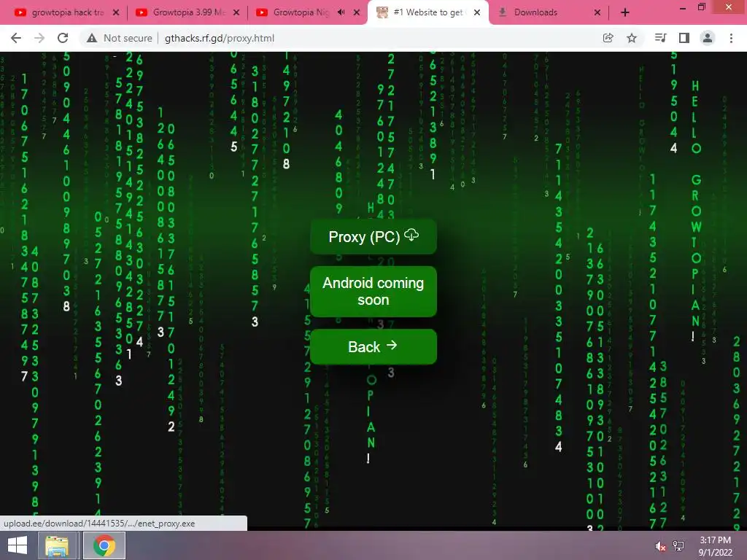This screenshot has height=560, width=747.
Task: Click the Downloads tab download icon
Action: click(x=503, y=12)
